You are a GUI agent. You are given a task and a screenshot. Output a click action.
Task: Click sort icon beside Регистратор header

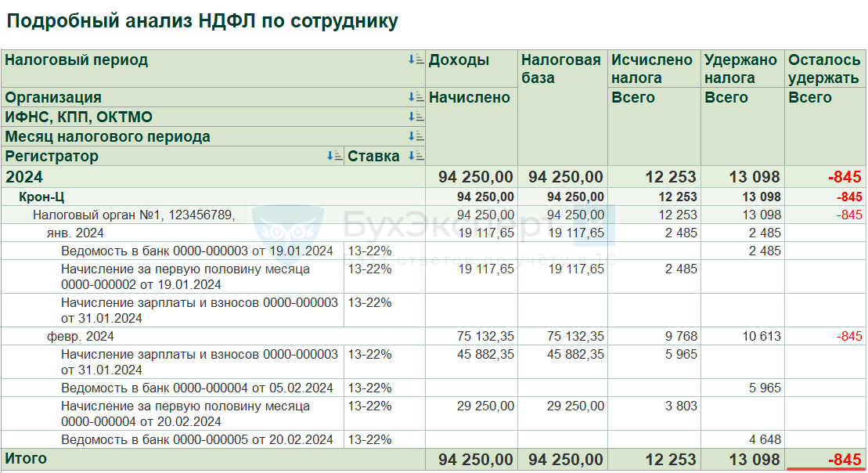334,156
